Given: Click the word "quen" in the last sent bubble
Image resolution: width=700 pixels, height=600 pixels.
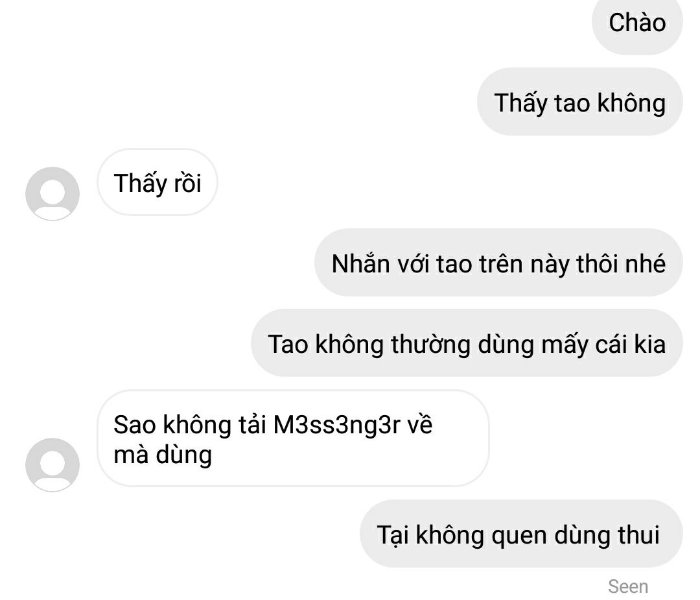Looking at the screenshot, I should (519, 536).
